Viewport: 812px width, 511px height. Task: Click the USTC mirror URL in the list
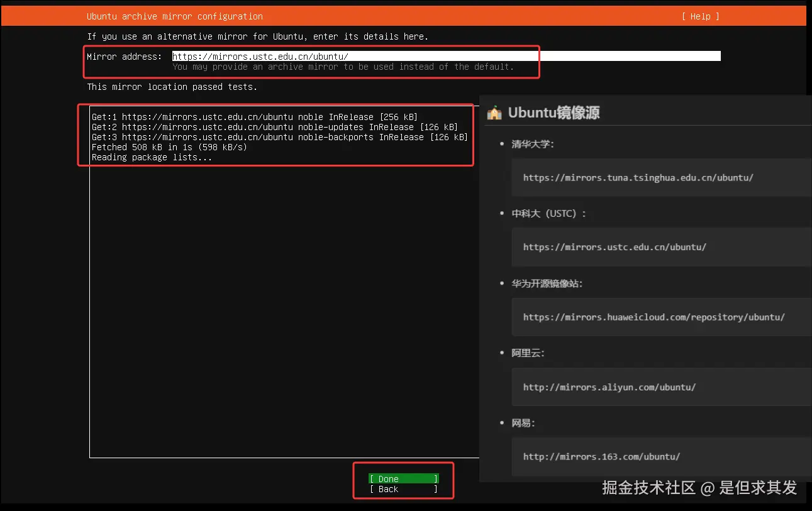click(x=615, y=247)
